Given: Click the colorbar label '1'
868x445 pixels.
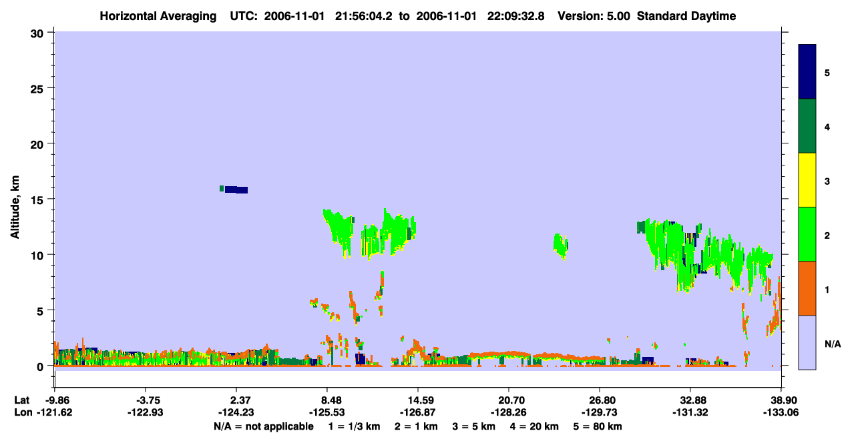Looking at the screenshot, I should (827, 289).
